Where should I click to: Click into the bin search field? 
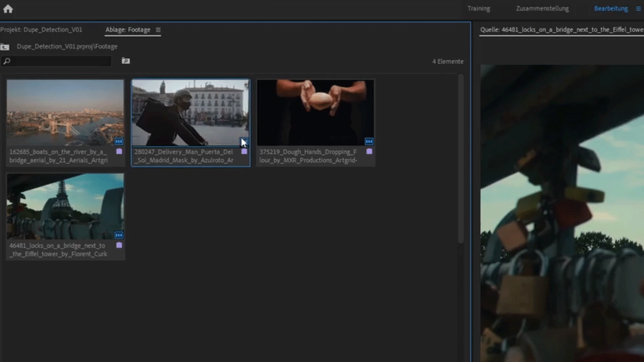[59, 61]
